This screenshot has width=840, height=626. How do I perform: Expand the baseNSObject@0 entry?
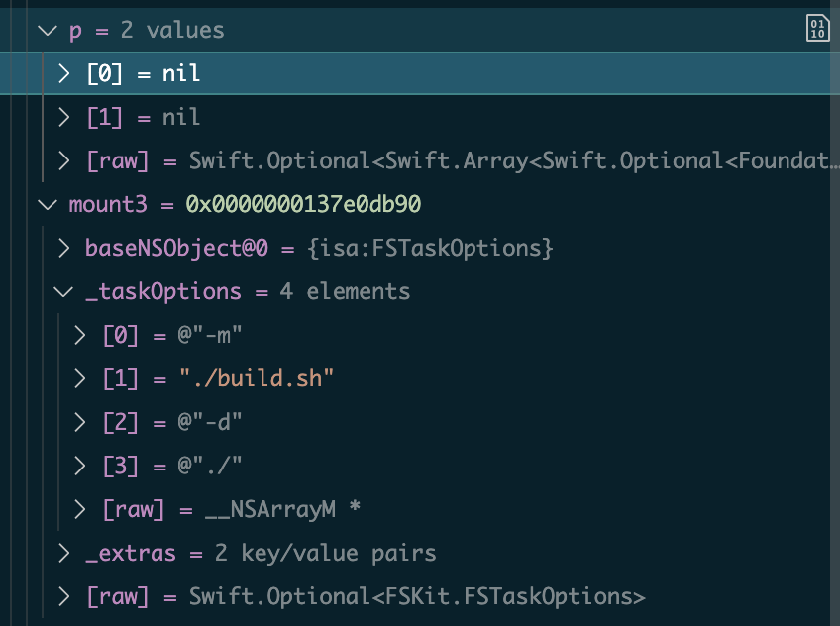[x=64, y=249]
